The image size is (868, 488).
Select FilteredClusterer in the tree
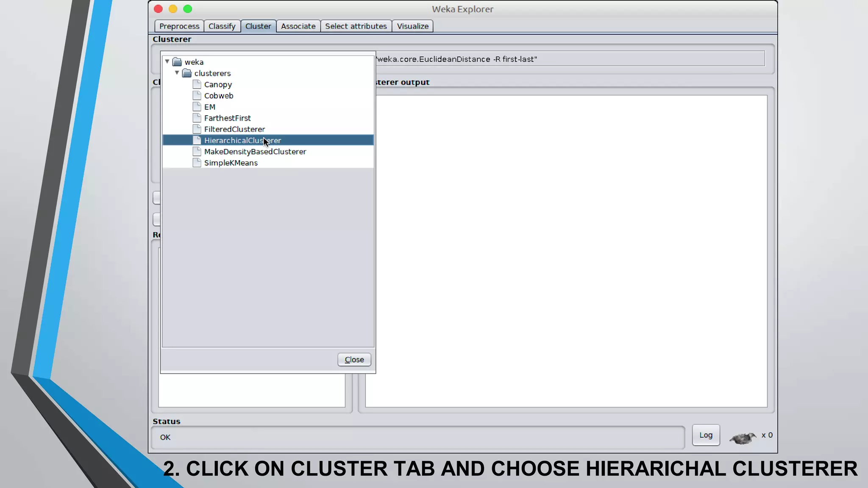point(234,129)
